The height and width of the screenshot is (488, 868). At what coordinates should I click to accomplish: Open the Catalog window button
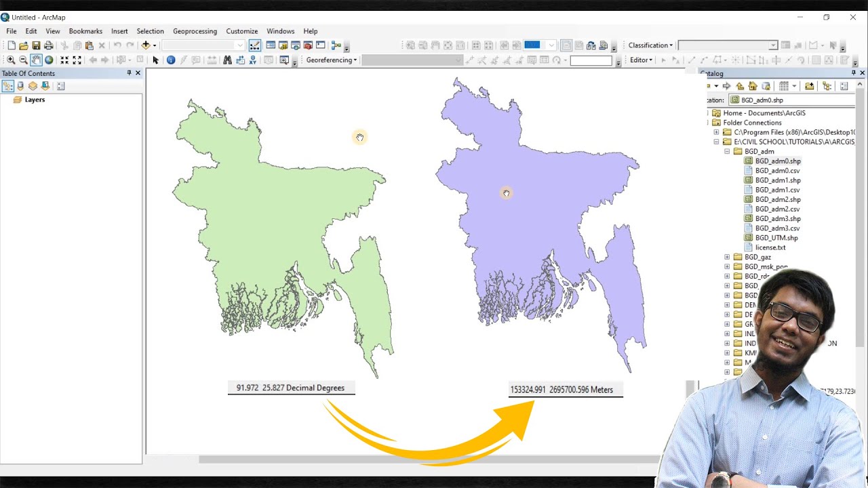pyautogui.click(x=283, y=45)
